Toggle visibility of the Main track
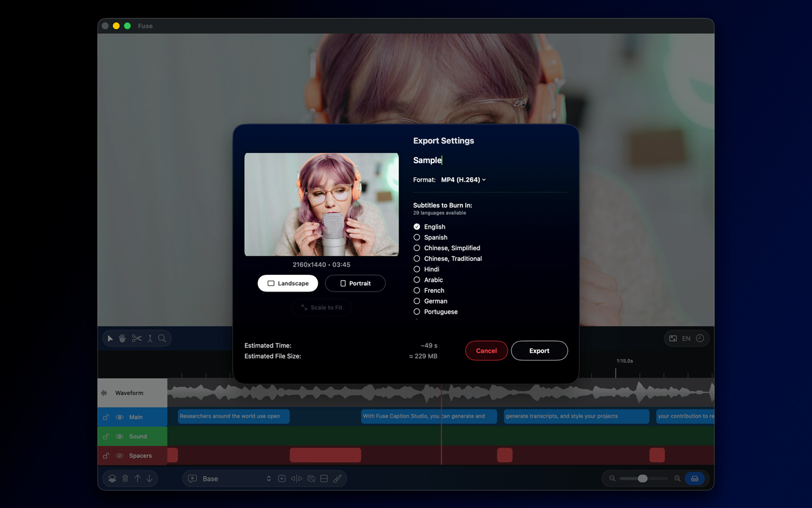 click(x=119, y=417)
